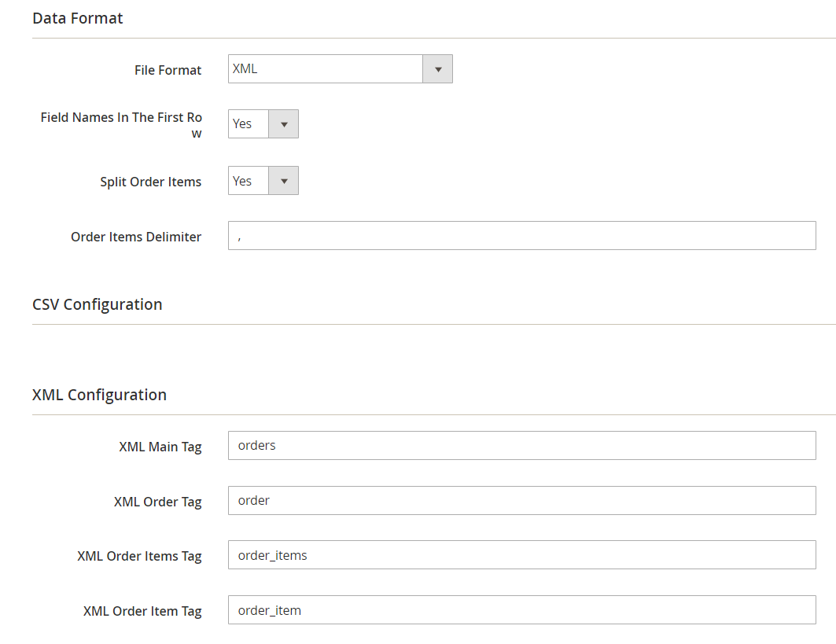Open Field Names In The First Row dropdown
836x644 pixels.
(263, 124)
